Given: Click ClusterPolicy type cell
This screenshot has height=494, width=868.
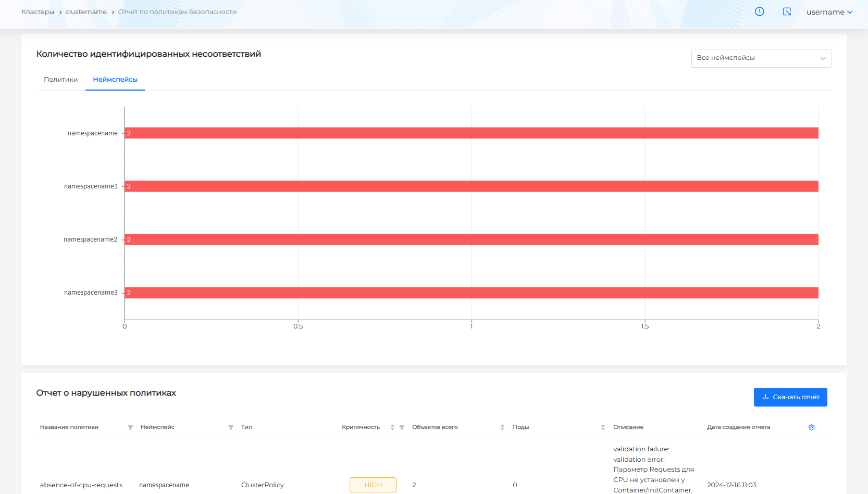Looking at the screenshot, I should pos(263,485).
